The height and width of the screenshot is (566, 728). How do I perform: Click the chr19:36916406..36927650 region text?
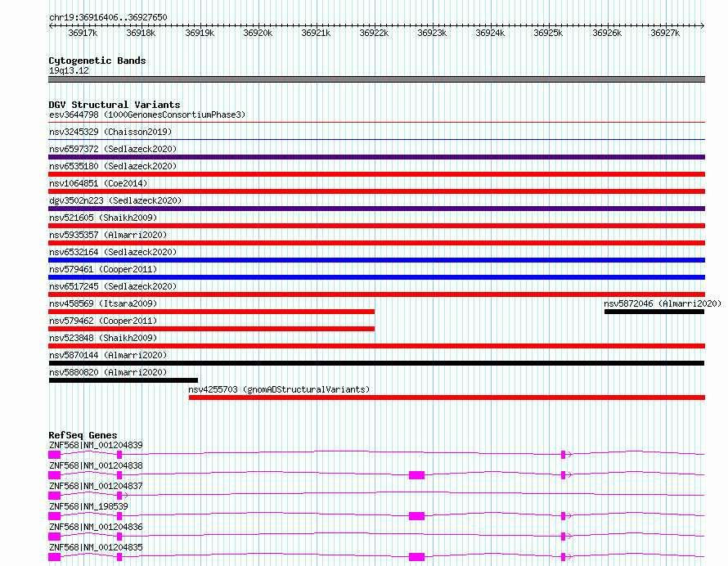pos(108,17)
